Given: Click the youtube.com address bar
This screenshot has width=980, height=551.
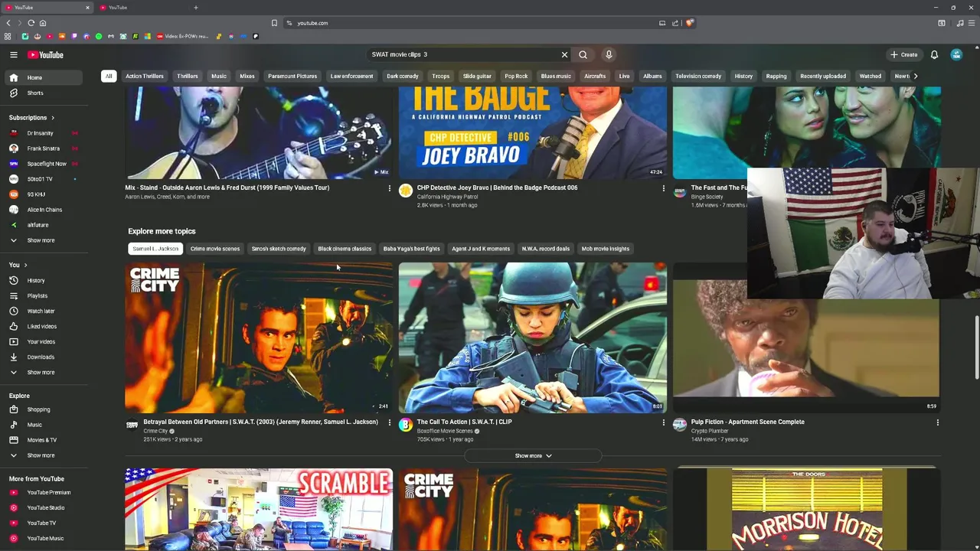Looking at the screenshot, I should tap(467, 23).
